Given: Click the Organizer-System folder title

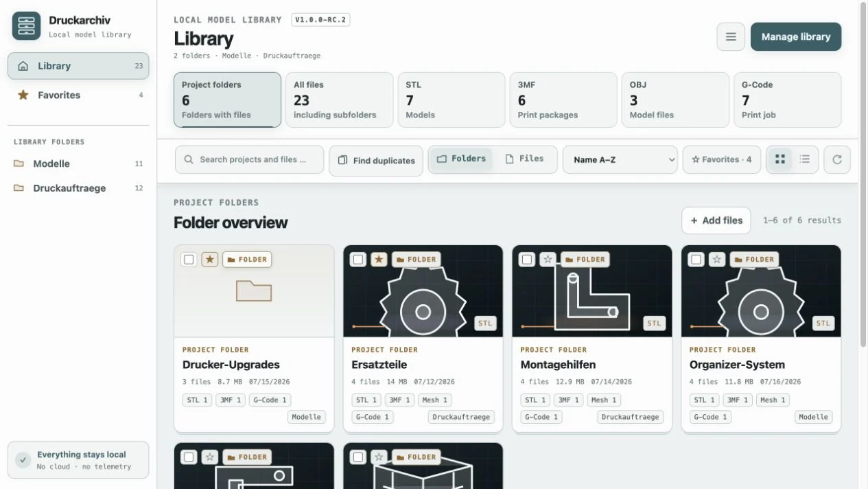Looking at the screenshot, I should click(737, 365).
